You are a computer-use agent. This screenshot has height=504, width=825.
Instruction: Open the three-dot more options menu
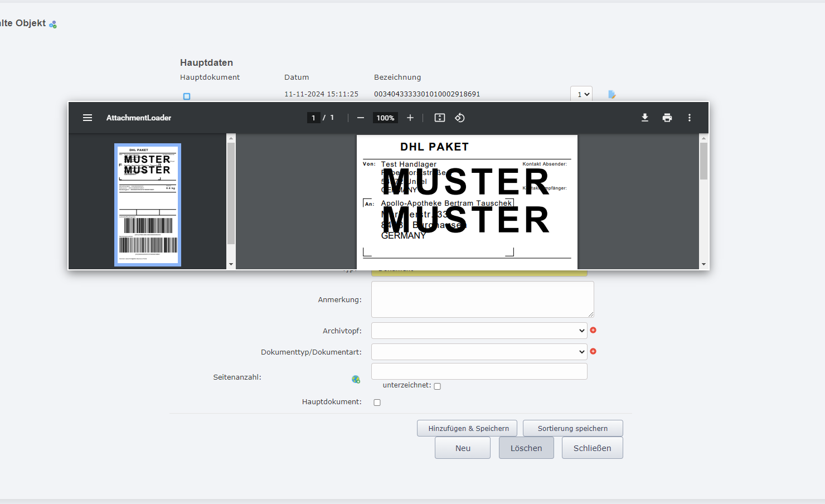690,118
